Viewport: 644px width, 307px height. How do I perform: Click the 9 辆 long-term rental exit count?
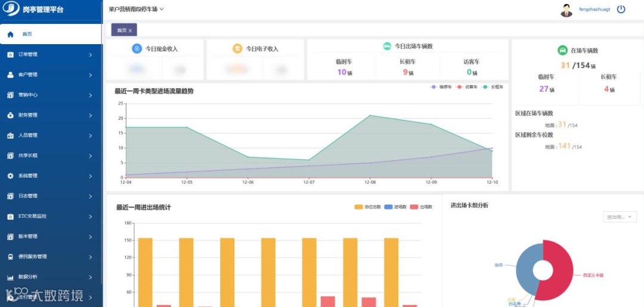(x=408, y=72)
